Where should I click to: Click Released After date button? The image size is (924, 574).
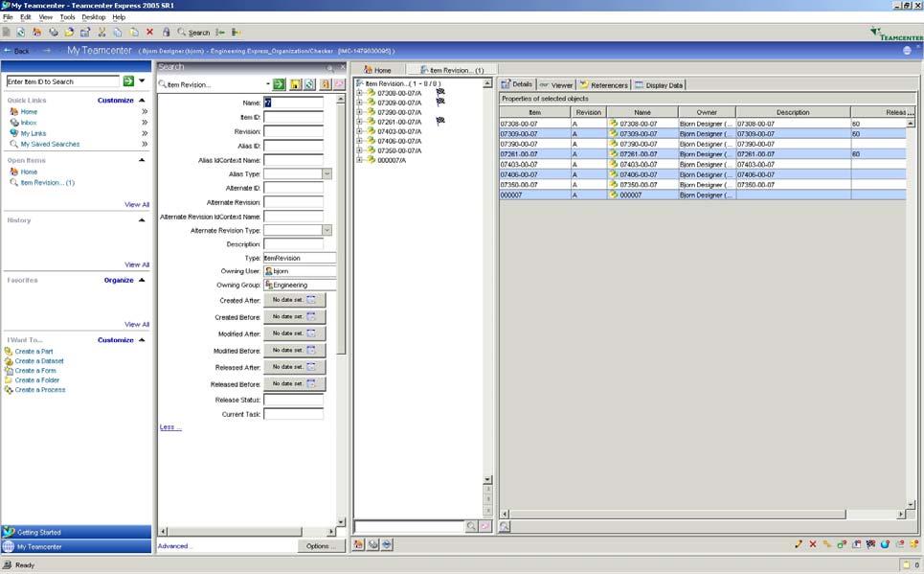(x=295, y=367)
